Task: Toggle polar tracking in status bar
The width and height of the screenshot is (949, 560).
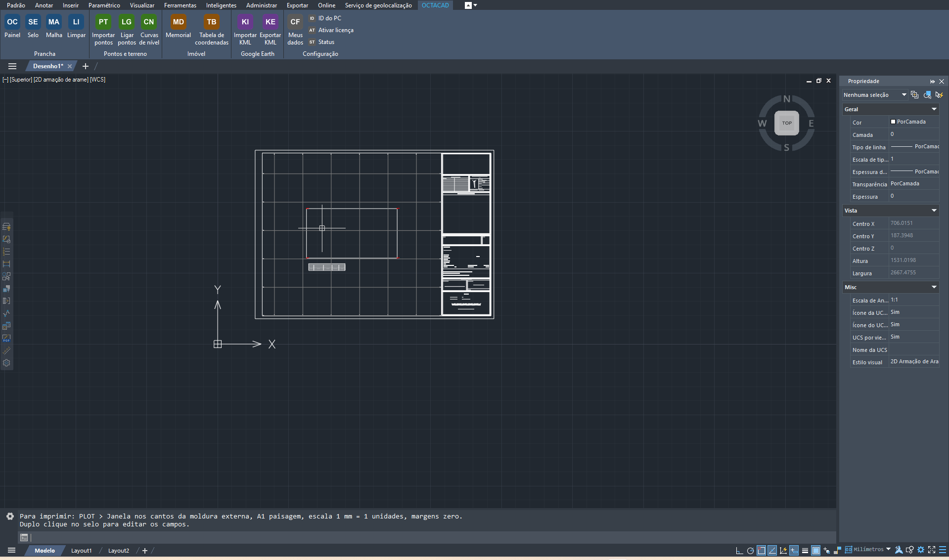Action: pos(750,550)
